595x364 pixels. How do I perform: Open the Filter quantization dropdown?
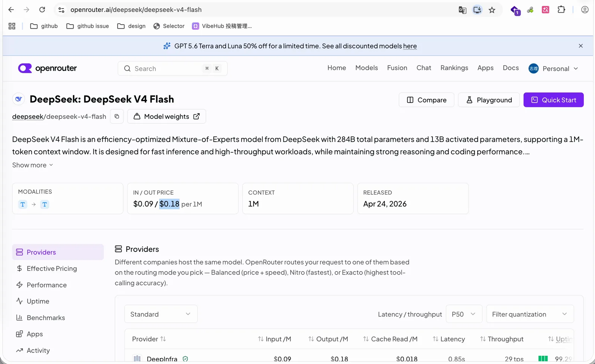tap(530, 314)
